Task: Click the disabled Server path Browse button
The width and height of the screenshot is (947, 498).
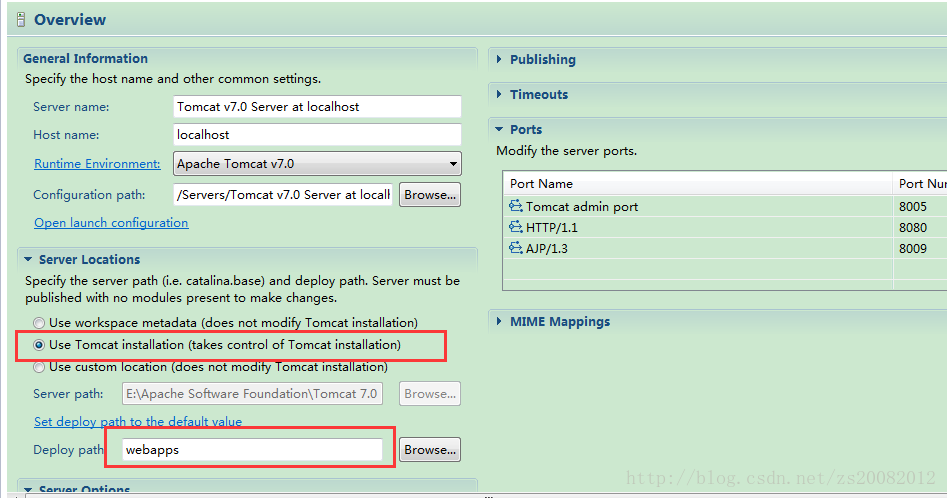Action: 430,394
